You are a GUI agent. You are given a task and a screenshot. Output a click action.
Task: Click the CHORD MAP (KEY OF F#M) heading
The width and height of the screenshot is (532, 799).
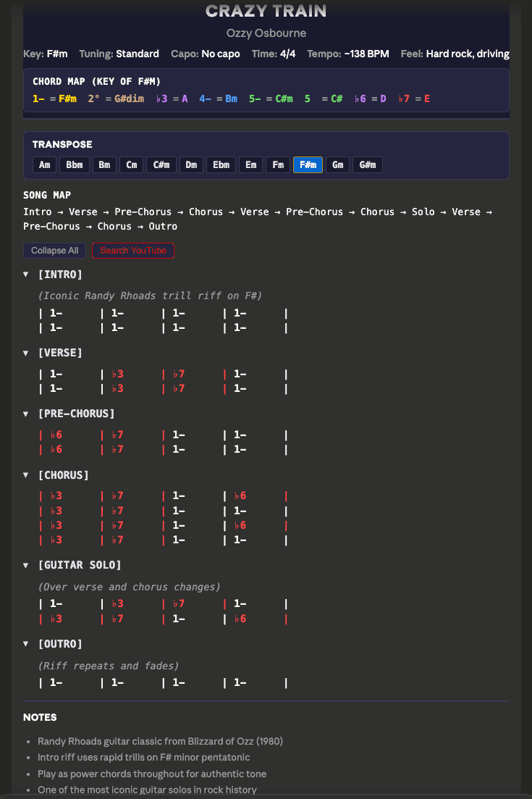point(97,82)
